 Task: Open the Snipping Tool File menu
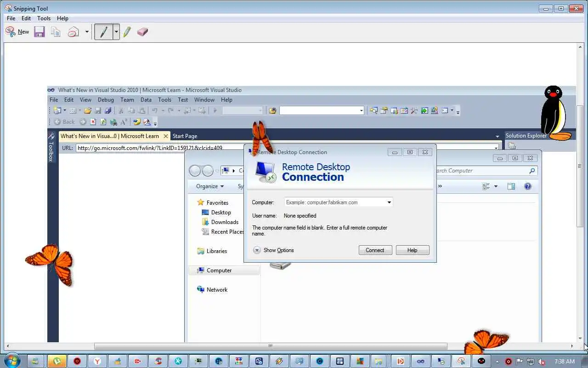tap(11, 18)
